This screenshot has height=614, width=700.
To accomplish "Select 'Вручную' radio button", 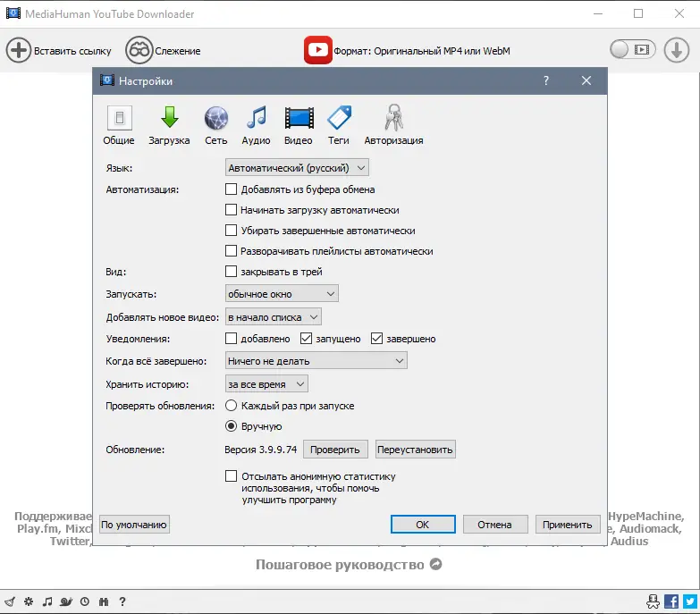I will click(x=231, y=425).
